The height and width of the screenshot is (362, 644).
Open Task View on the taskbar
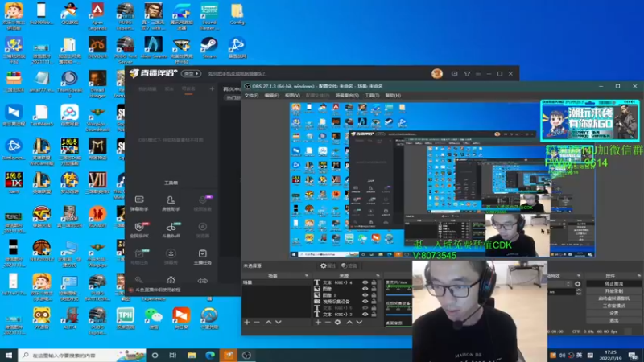point(173,355)
